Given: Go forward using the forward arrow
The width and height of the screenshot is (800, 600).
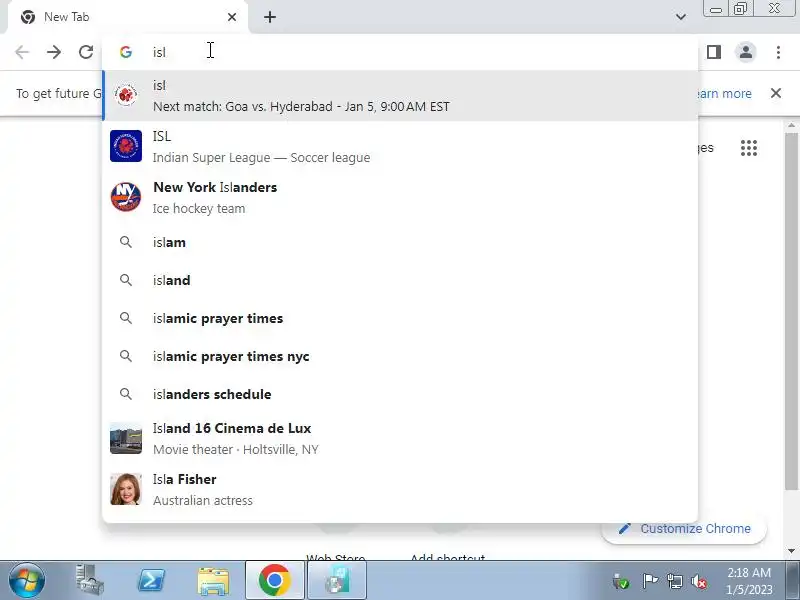Looking at the screenshot, I should click(x=54, y=52).
